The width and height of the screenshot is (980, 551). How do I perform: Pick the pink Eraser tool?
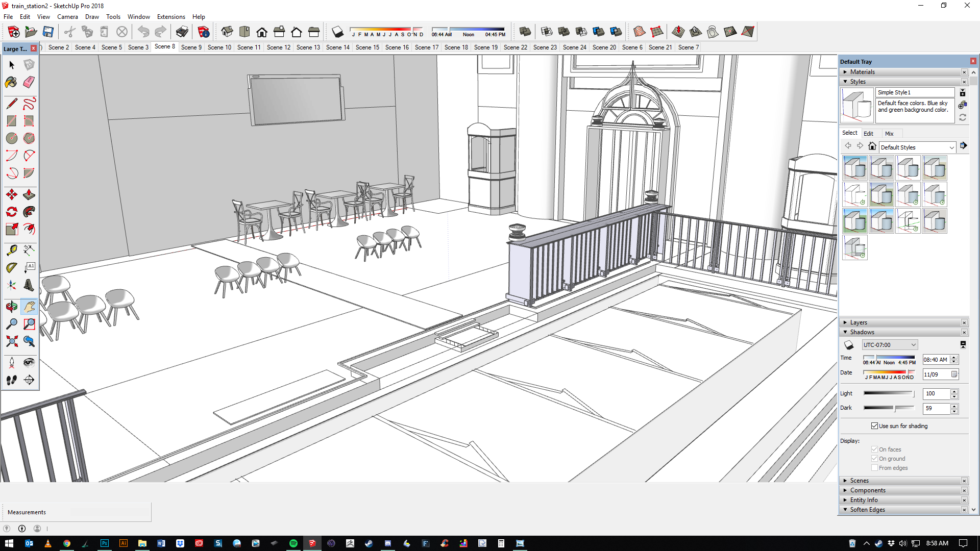pos(29,82)
